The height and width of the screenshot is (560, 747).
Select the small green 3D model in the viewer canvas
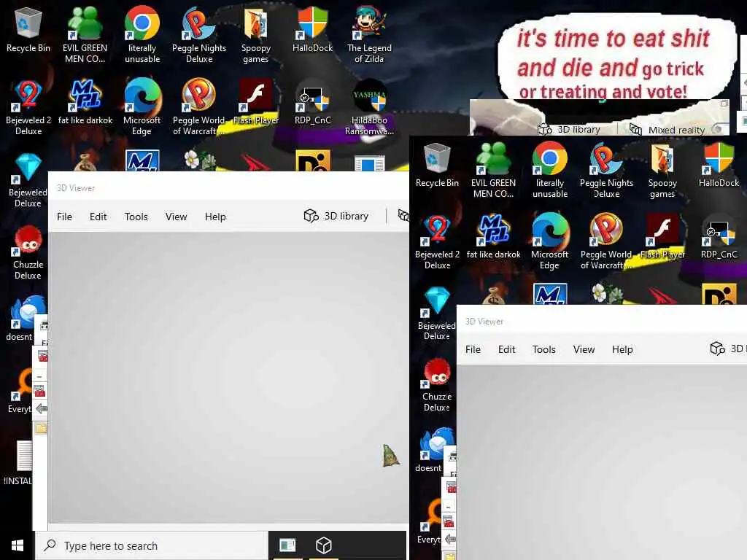click(391, 455)
